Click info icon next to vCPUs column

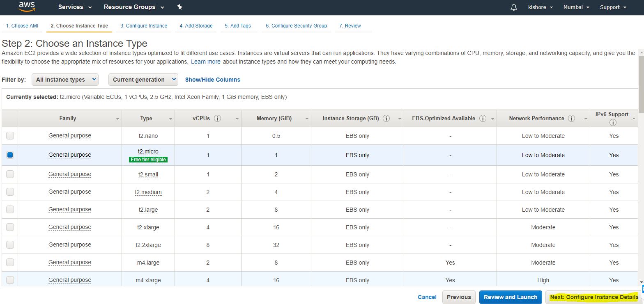218,119
